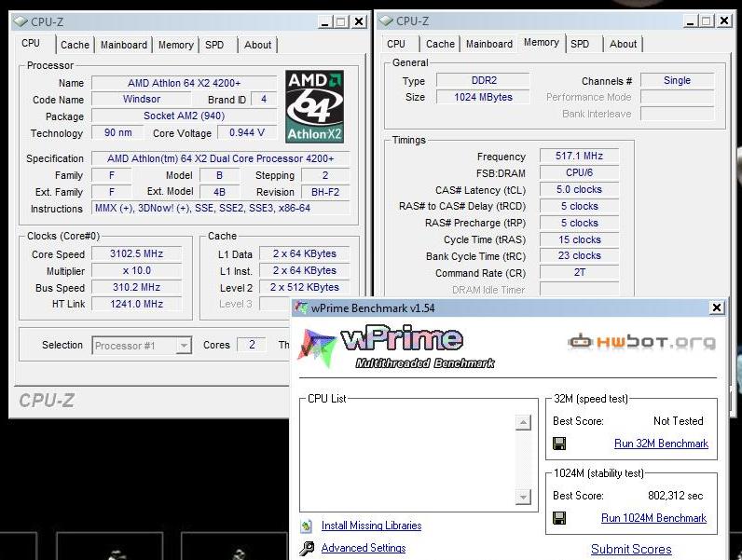Close the wPrime Benchmark window
The image size is (742, 560).
pyautogui.click(x=717, y=307)
